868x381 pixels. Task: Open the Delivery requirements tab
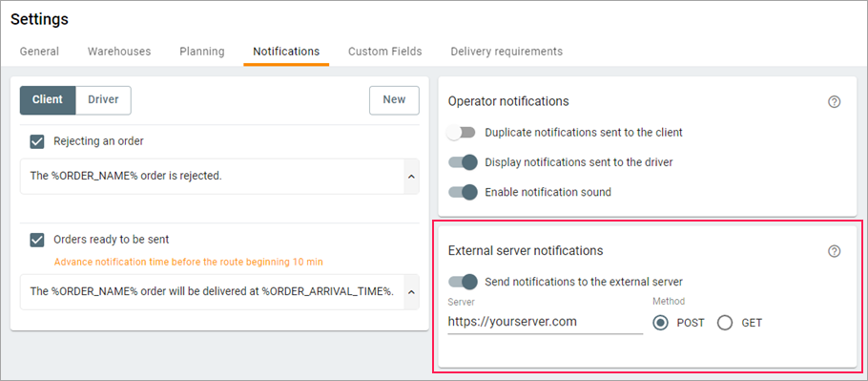506,52
